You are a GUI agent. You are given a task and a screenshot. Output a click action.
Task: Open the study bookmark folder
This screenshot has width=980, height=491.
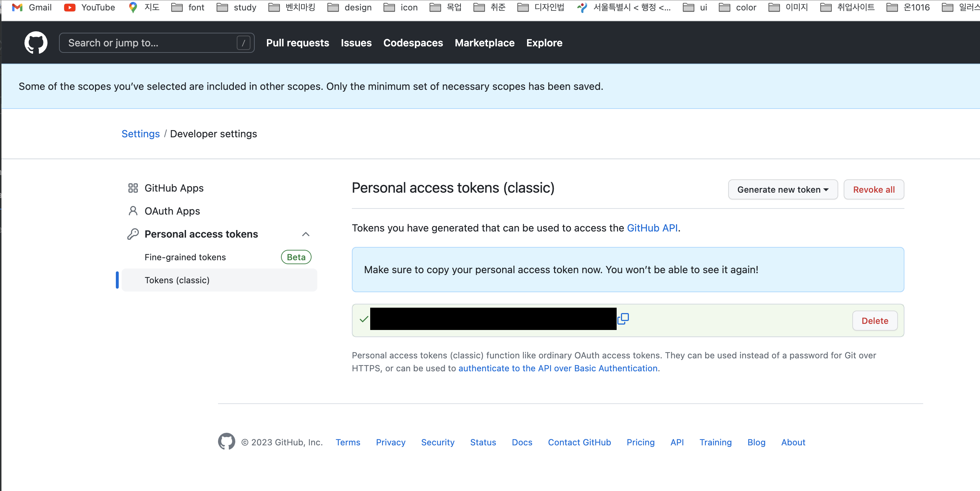click(x=237, y=7)
